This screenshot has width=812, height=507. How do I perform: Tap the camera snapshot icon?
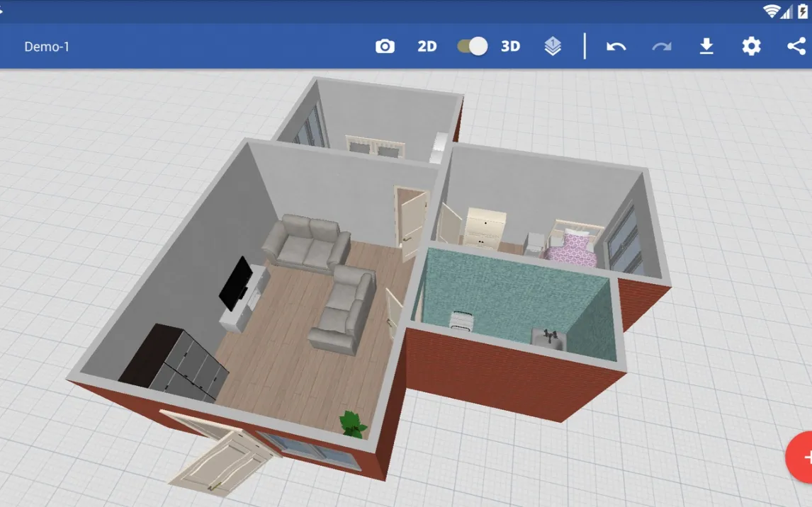pyautogui.click(x=385, y=47)
